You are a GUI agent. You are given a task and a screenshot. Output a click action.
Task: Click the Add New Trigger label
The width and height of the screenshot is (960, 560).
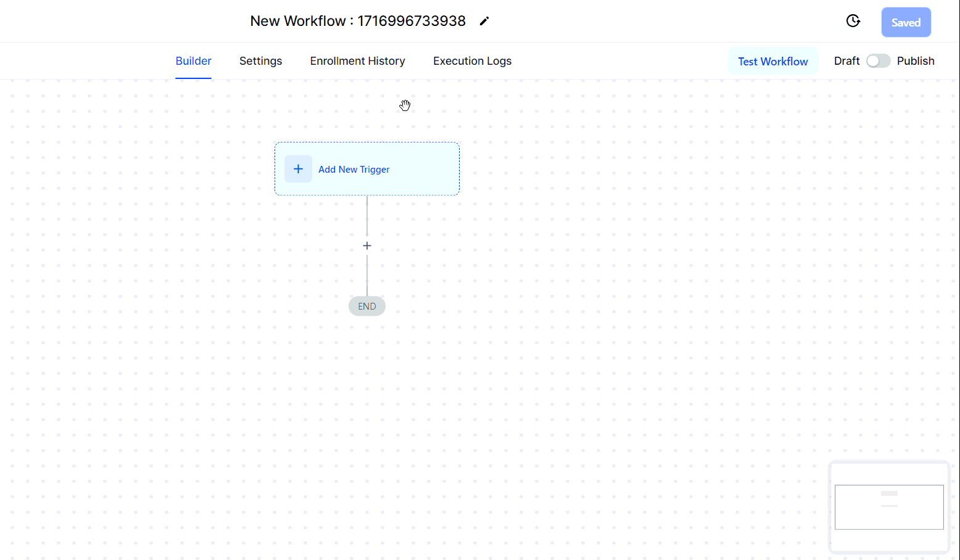354,170
